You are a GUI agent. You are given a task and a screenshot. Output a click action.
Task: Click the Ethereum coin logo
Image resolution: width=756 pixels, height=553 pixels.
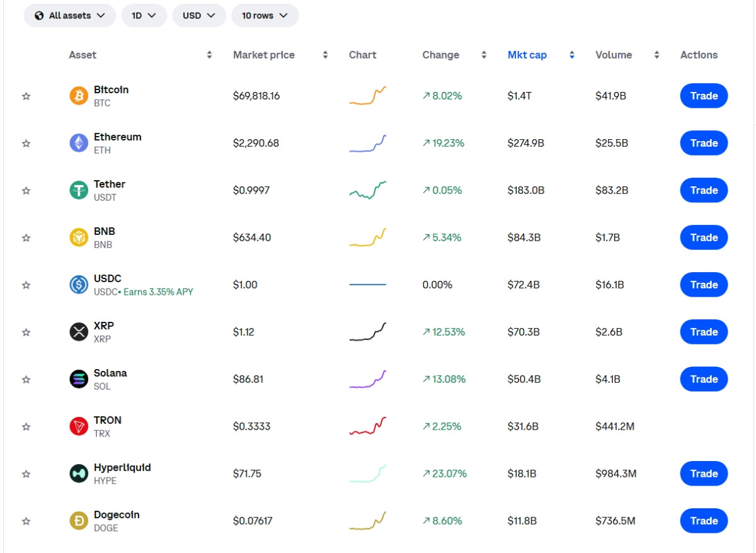point(79,143)
